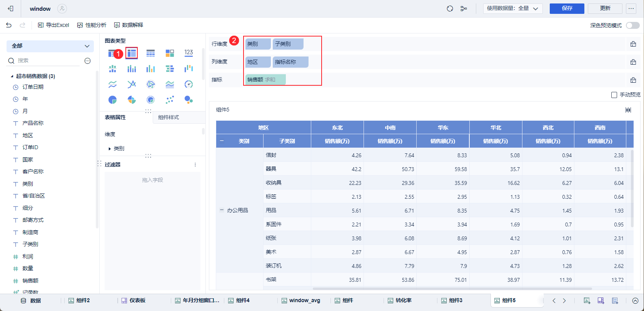Viewport: 644px width, 311px height.
Task: Clear the 指标 shelf with its eraser icon
Action: pos(633,80)
